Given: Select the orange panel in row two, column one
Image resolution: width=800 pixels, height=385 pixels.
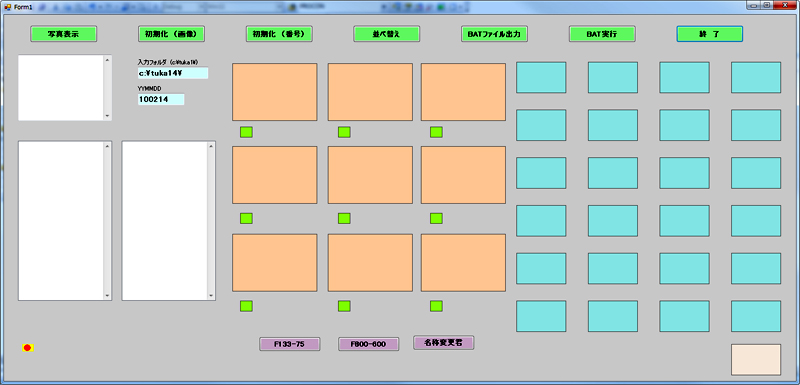Looking at the screenshot, I should 274,175.
